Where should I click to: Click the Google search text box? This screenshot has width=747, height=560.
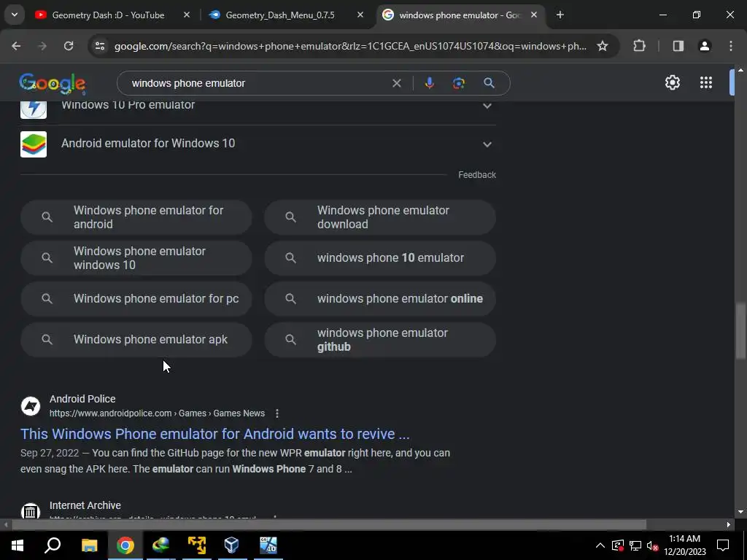(258, 83)
